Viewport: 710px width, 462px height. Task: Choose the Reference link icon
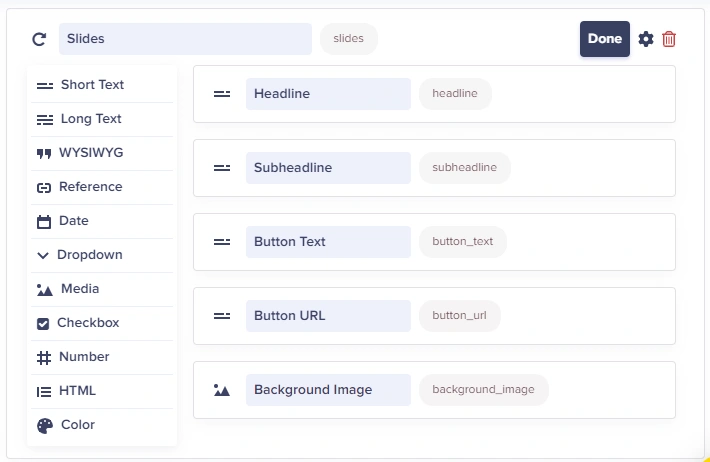coord(44,188)
